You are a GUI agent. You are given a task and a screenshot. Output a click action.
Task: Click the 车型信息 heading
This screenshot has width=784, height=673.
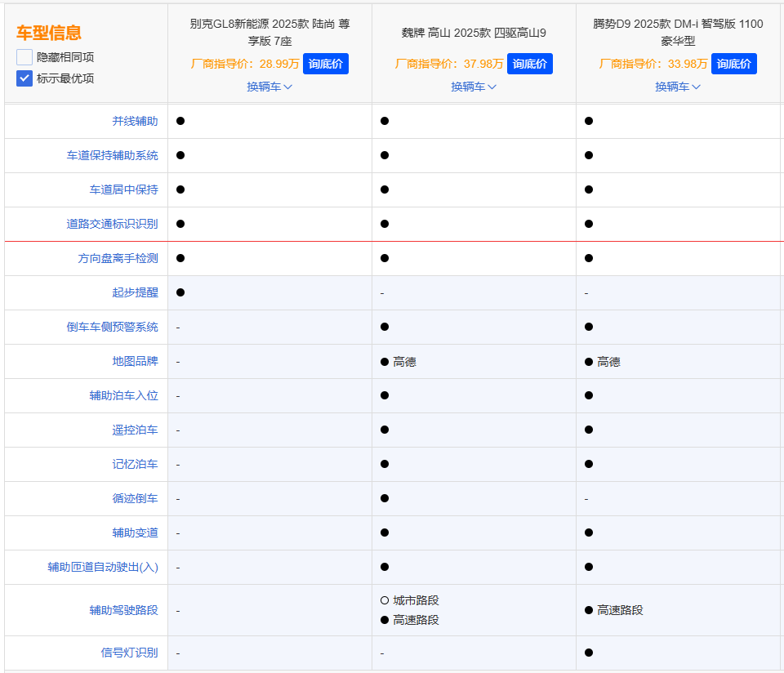click(49, 33)
